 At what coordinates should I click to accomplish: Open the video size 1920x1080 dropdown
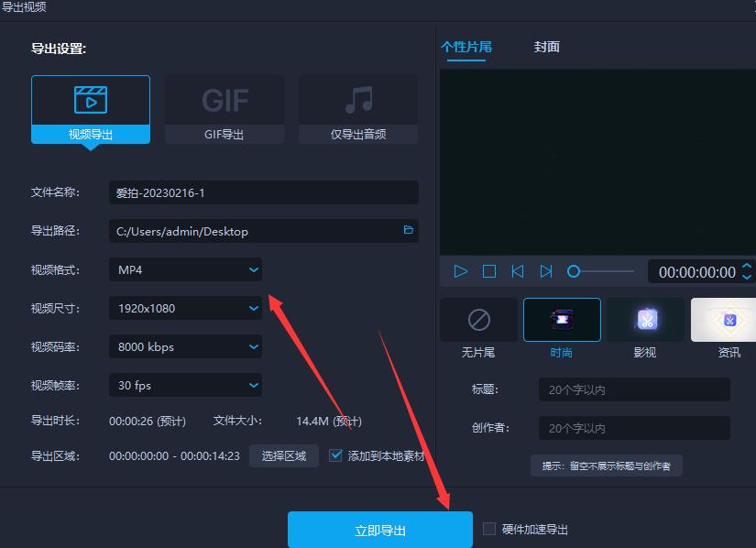pyautogui.click(x=186, y=308)
